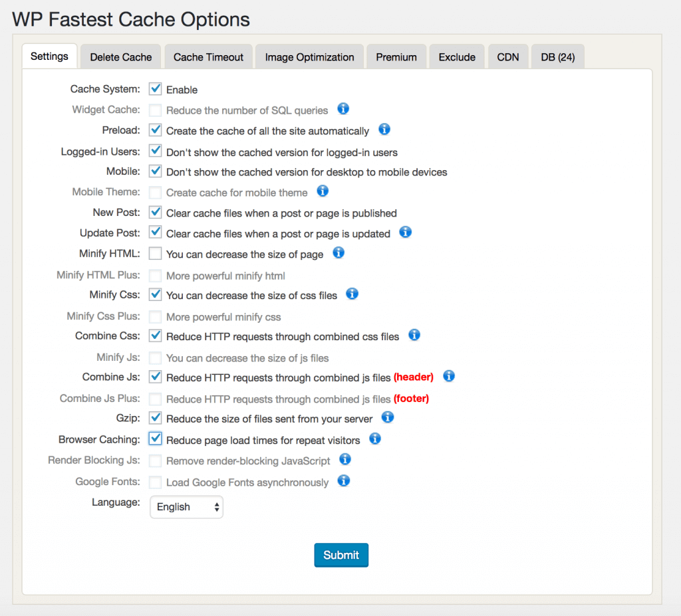681x616 pixels.
Task: Click the Submit button
Action: coord(341,555)
